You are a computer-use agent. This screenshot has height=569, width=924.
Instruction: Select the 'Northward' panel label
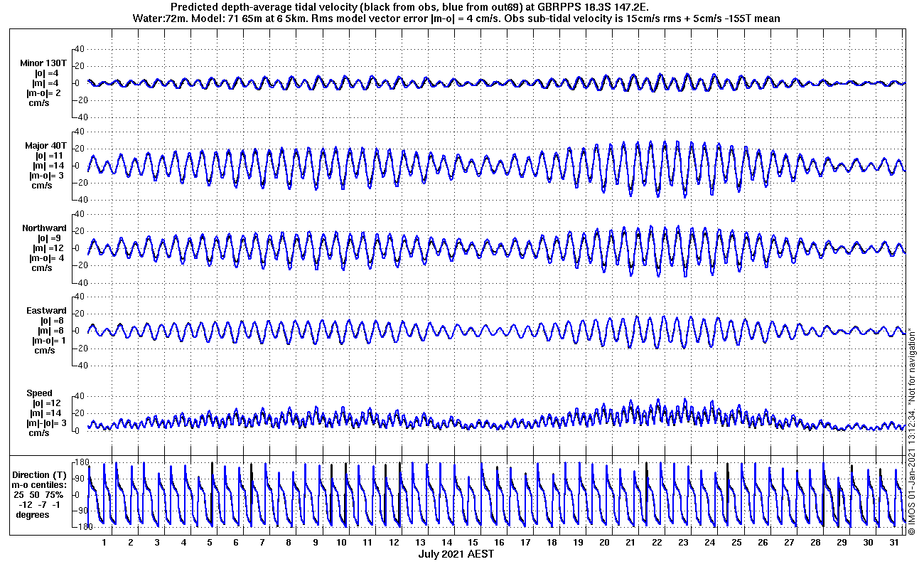44,228
